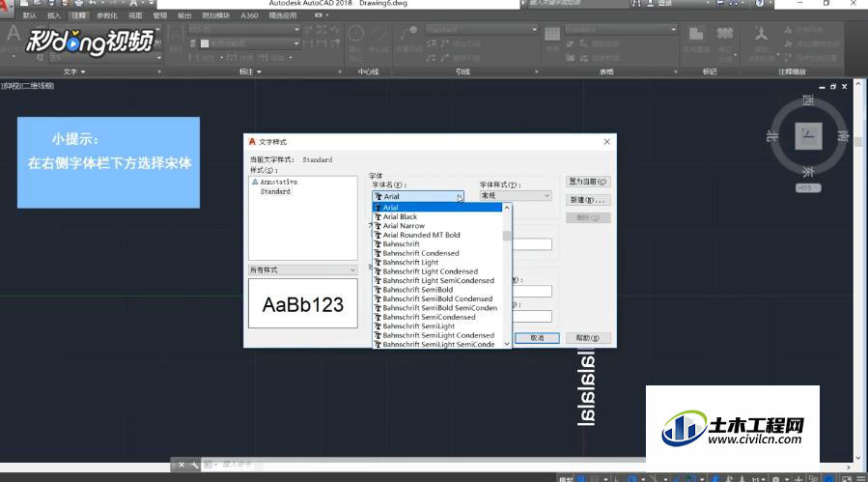Viewport: 868px width, 482px height.
Task: Click the 置为当前 (Set Current) button
Action: click(588, 182)
